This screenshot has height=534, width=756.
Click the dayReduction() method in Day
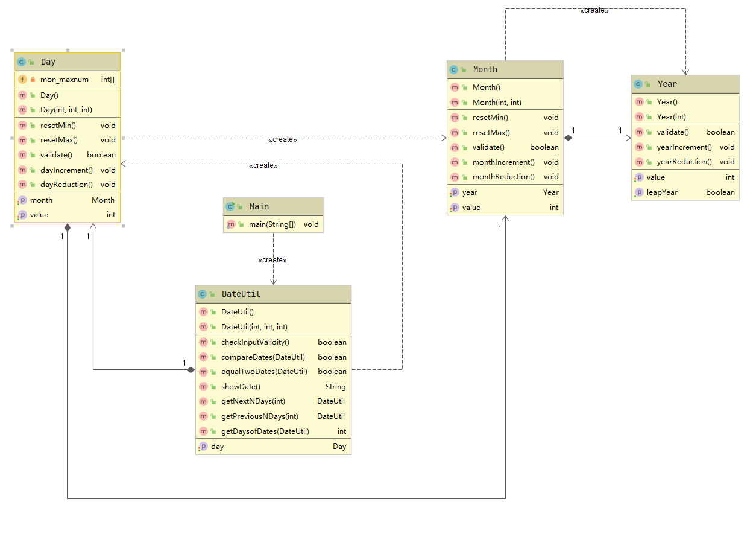(67, 185)
